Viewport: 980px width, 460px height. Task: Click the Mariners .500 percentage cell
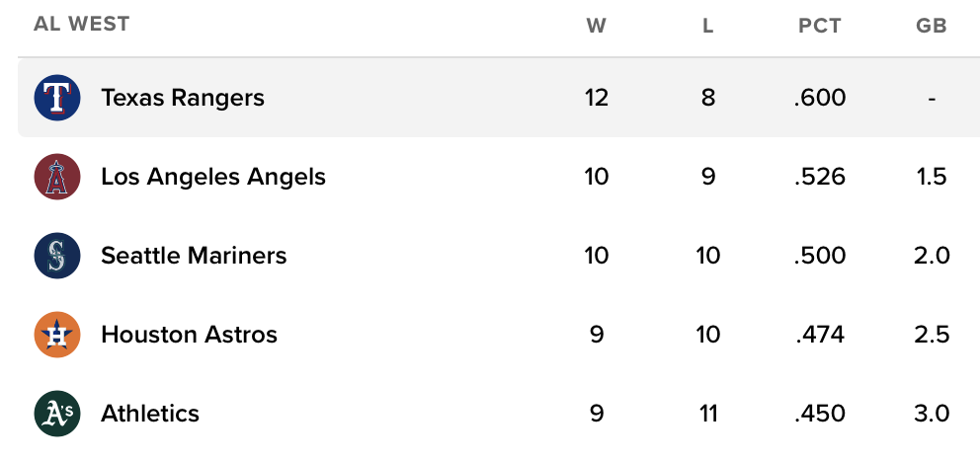[819, 256]
